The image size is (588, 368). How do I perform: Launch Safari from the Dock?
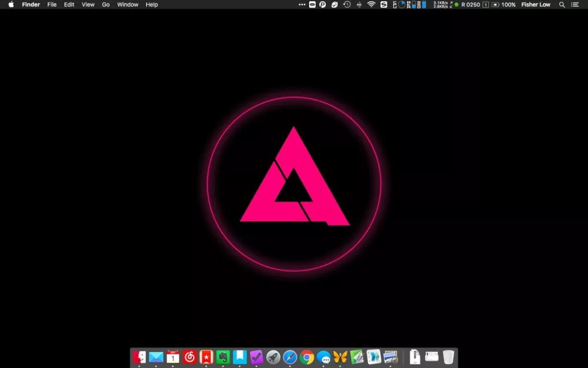pos(290,357)
